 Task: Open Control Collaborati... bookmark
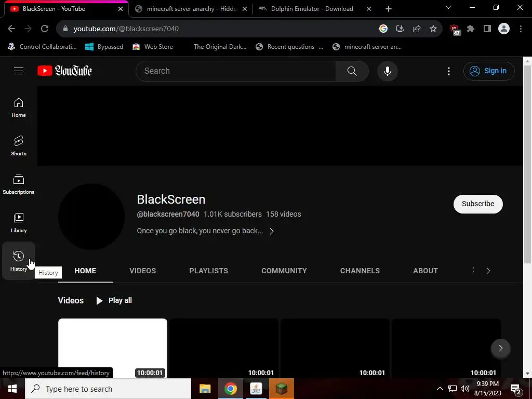[x=43, y=47]
